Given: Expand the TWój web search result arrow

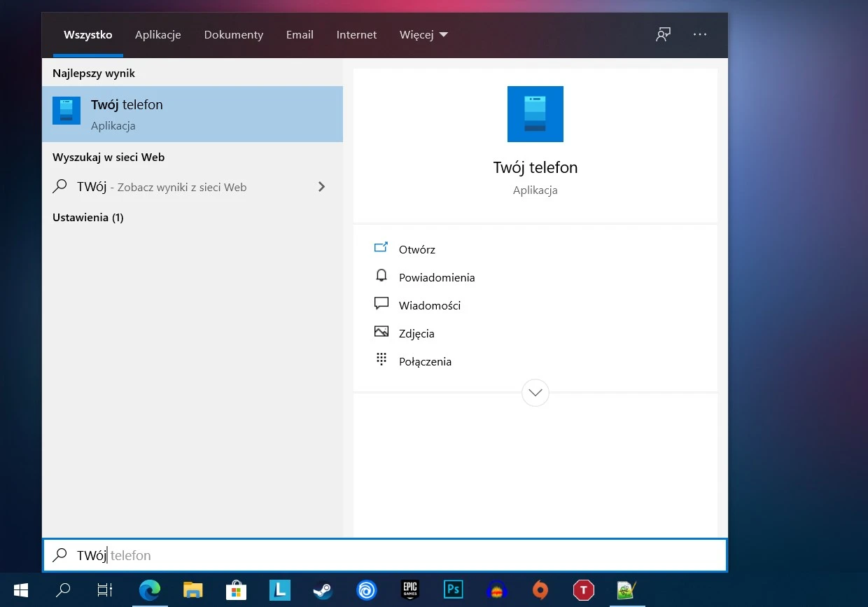Looking at the screenshot, I should click(x=321, y=187).
